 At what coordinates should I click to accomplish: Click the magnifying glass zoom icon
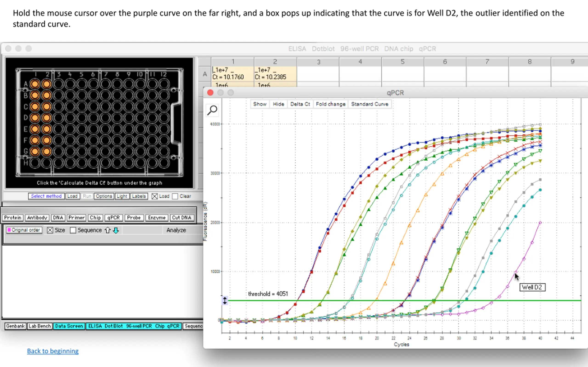click(212, 110)
